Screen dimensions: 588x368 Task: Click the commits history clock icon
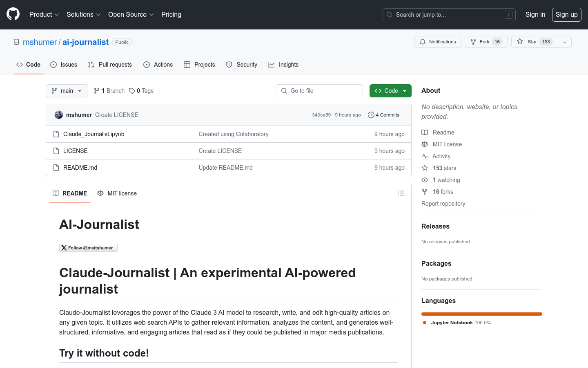371,115
